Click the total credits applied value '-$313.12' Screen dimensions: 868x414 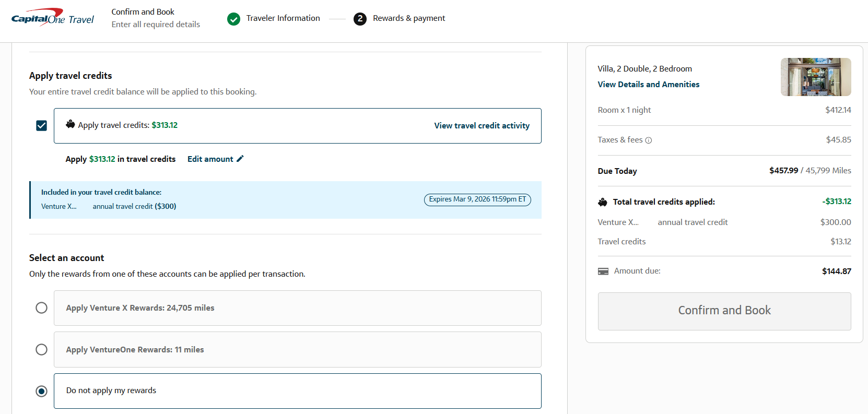(x=837, y=202)
